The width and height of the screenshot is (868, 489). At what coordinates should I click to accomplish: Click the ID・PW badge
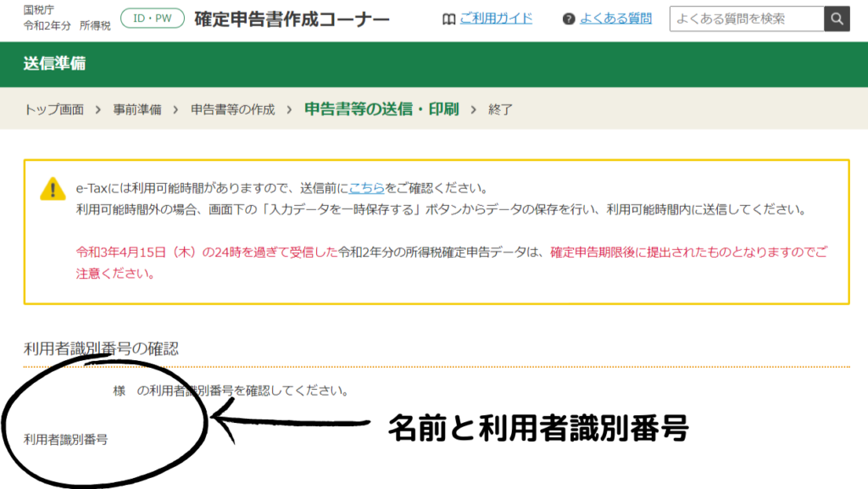pos(153,19)
